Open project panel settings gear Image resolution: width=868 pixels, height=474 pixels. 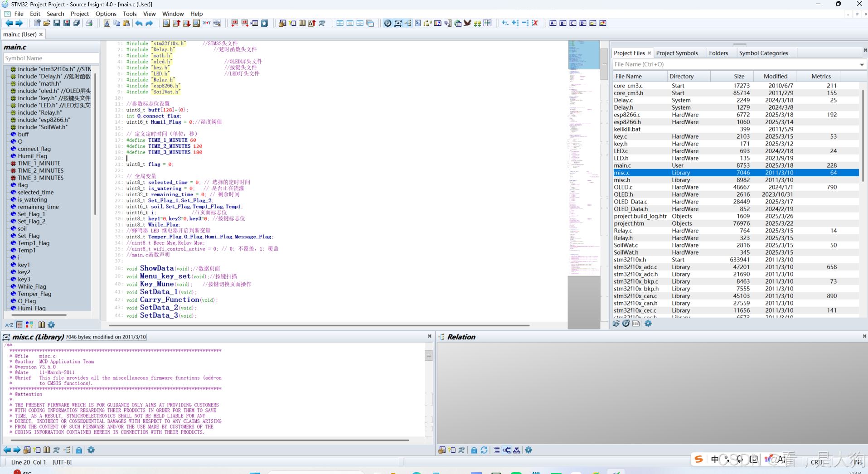(648, 323)
